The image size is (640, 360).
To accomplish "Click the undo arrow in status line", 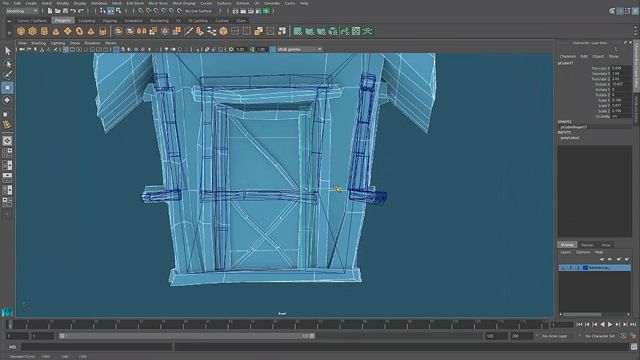I will 73,11.
